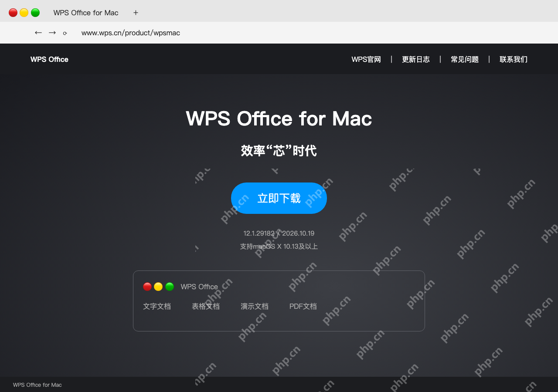
Task: Click the browser forward arrow
Action: [52, 33]
